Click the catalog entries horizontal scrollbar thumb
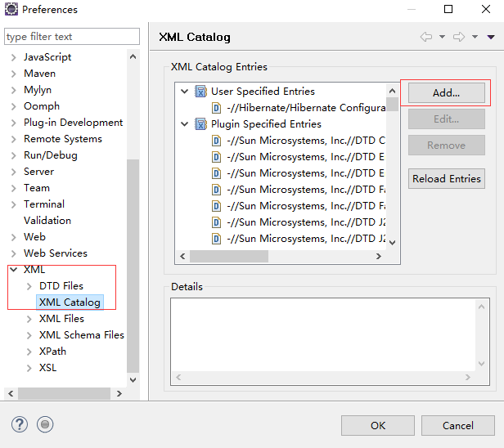Viewport: 504px width, 448px height. click(229, 256)
